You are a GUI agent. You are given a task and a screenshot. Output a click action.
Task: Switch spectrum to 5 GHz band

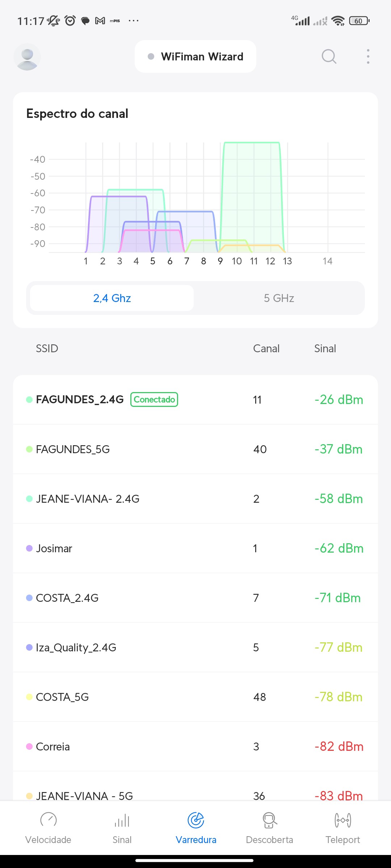[279, 298]
